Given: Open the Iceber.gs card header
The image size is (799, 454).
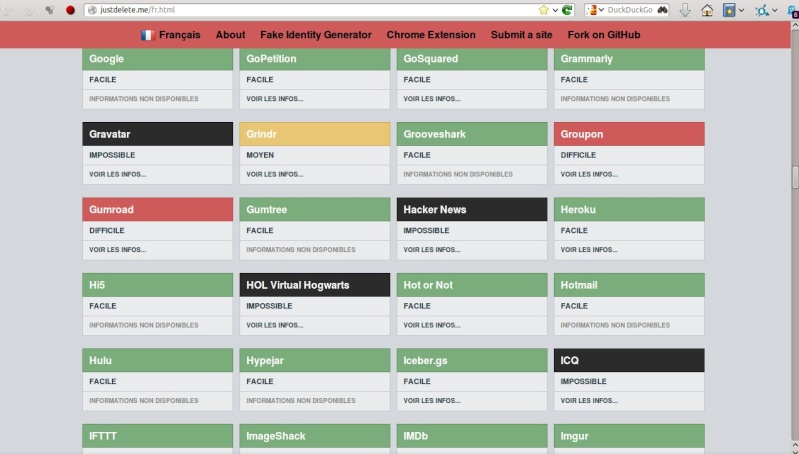Looking at the screenshot, I should click(472, 360).
